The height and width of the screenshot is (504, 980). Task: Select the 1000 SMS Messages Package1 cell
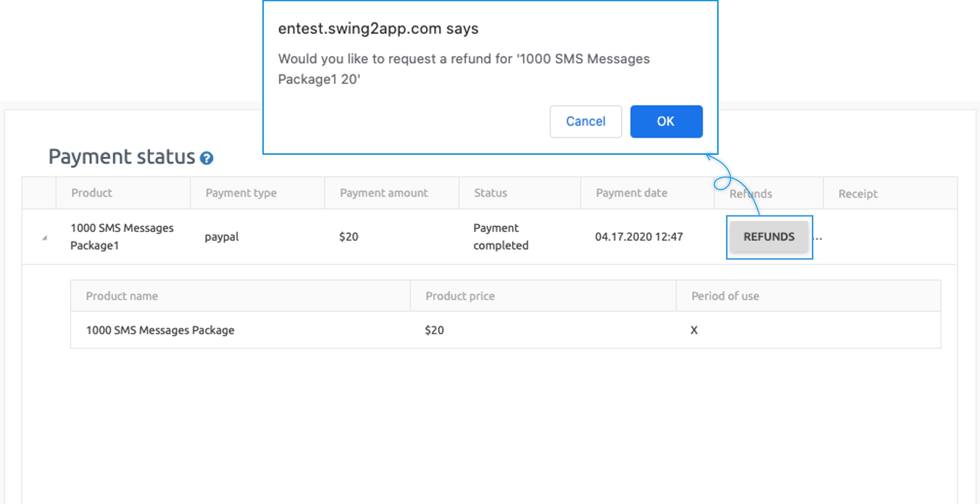point(122,237)
